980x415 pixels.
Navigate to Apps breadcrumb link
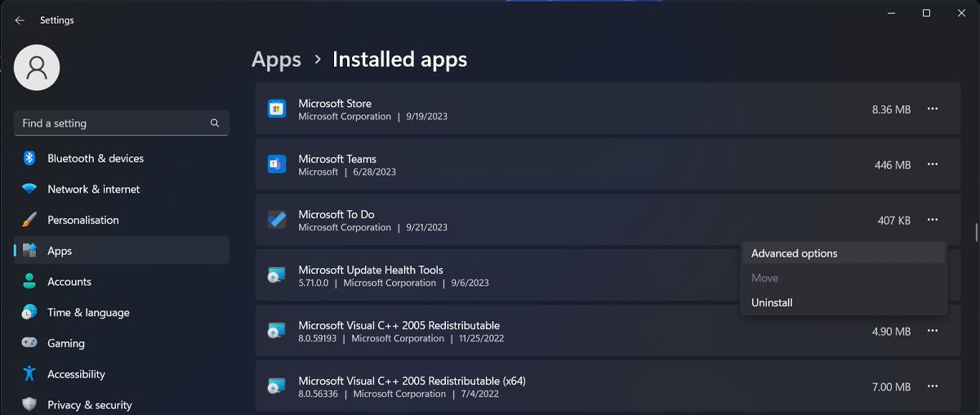tap(276, 60)
